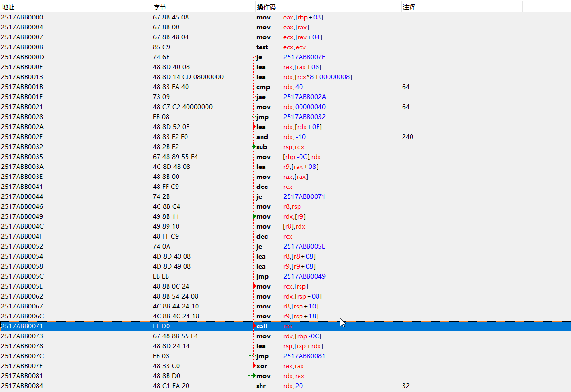Select jae 2517ABB002A instruction
Screen dimensions: 571x392
pos(291,97)
